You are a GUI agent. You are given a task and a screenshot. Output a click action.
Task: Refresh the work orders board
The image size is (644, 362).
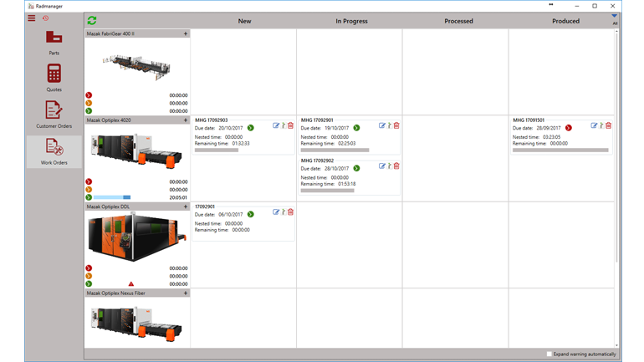(x=92, y=21)
